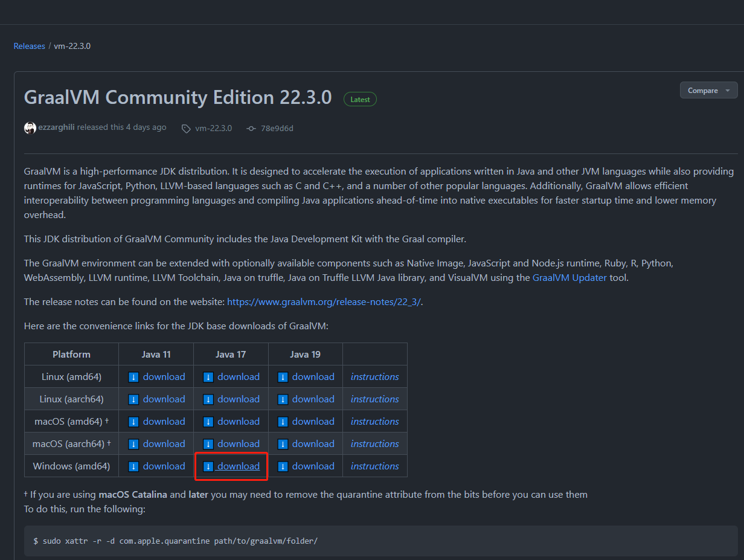
Task: Open the Compare dropdown
Action: pyautogui.click(x=708, y=91)
